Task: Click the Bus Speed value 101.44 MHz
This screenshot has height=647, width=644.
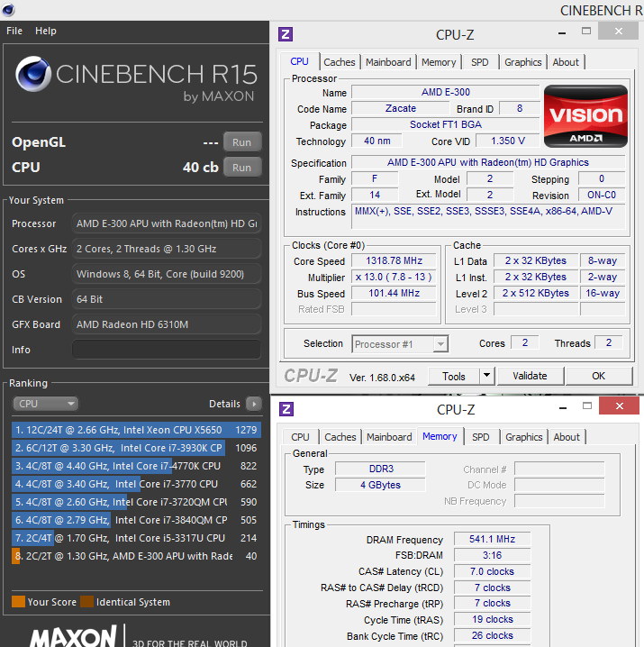Action: pos(394,294)
